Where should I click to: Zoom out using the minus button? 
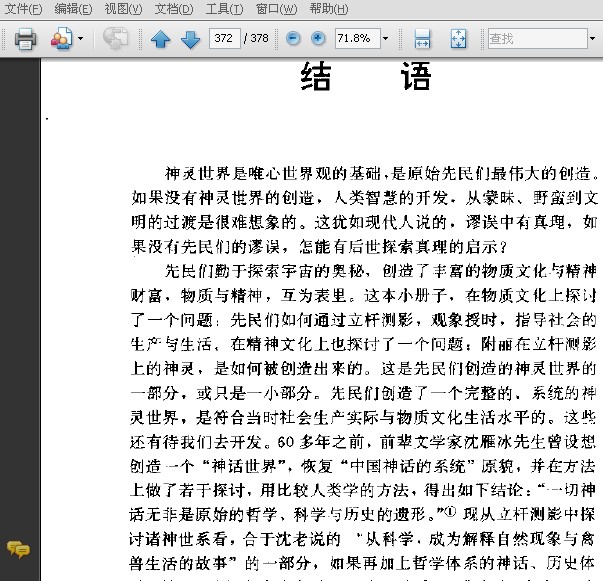(x=293, y=39)
